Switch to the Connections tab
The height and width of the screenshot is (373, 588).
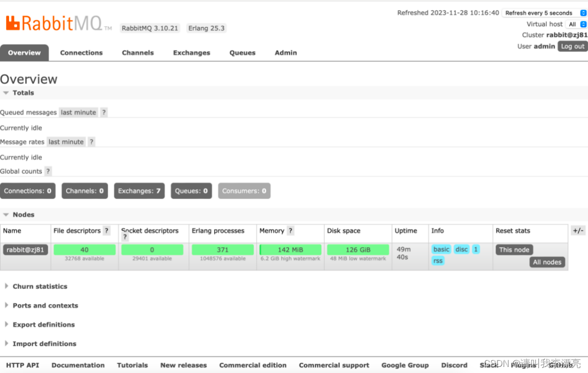81,53
